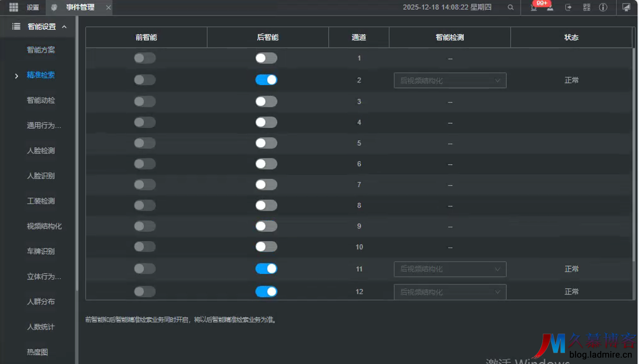Switch to the 设置 tab
This screenshot has height=364, width=639.
pos(33,7)
